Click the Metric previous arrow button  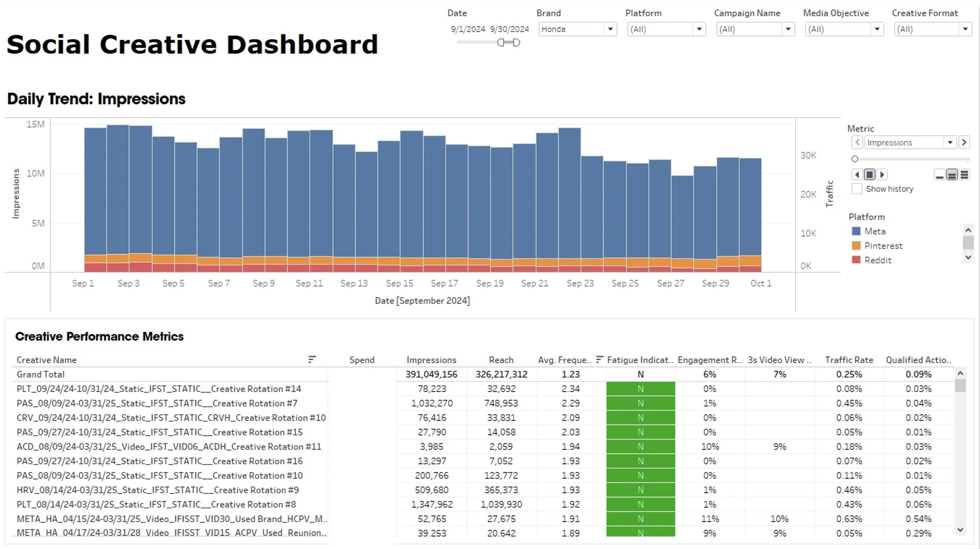(x=857, y=142)
